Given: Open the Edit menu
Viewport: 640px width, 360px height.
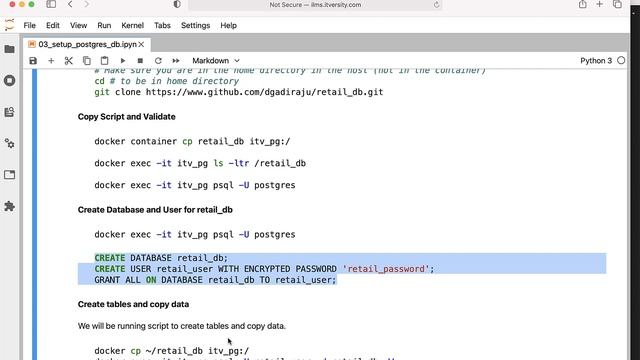Looking at the screenshot, I should [x=53, y=25].
